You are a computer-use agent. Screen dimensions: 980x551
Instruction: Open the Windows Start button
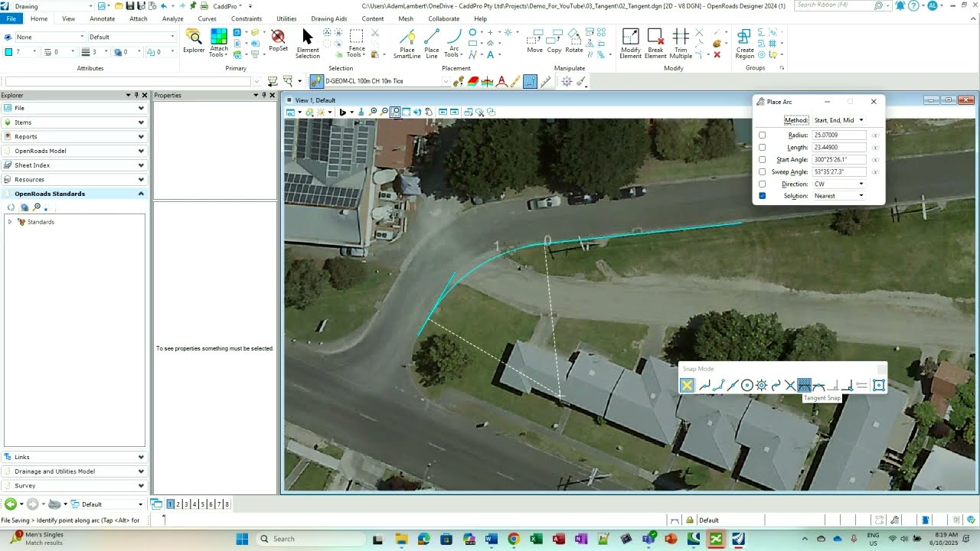(242, 539)
